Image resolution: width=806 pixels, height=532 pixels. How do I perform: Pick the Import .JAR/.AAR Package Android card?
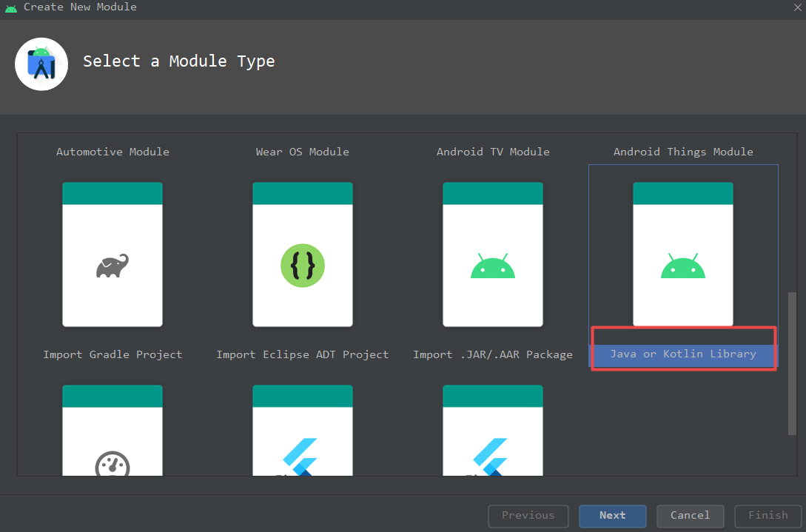point(493,255)
